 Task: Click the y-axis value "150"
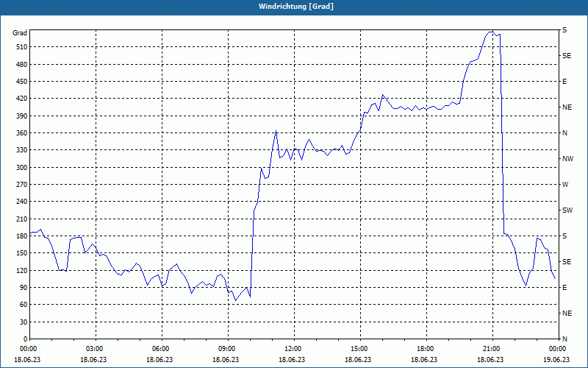(x=22, y=253)
